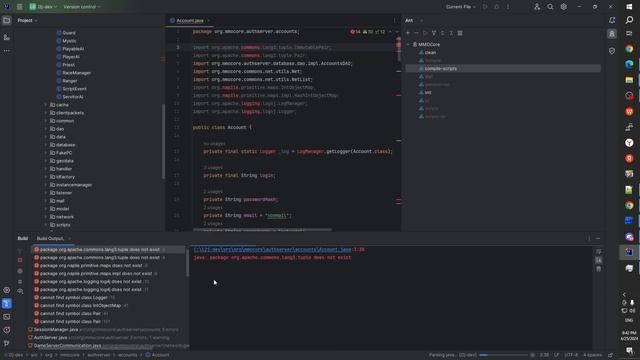This screenshot has height=360, width=640.
Task: Open Code With Me user icon
Action: (x=537, y=7)
